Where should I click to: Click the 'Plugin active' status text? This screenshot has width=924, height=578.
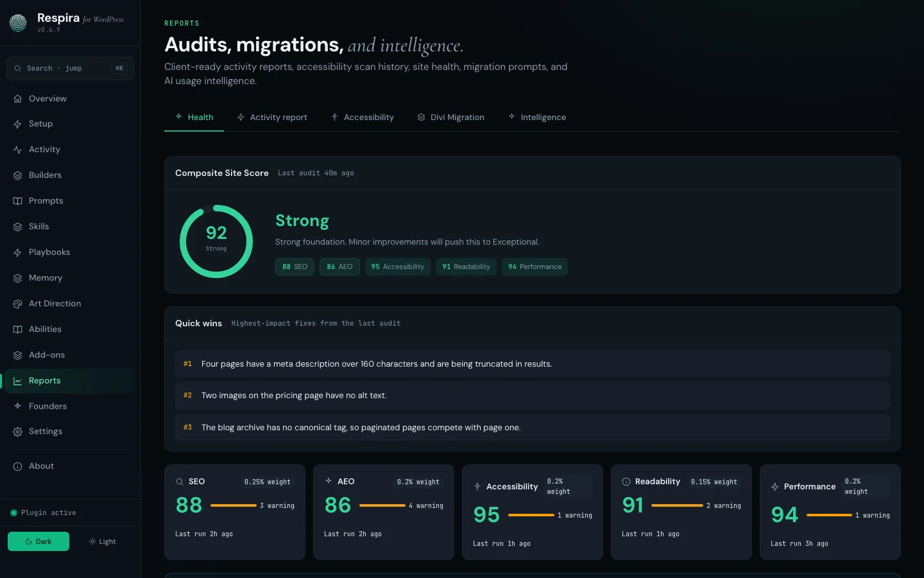pyautogui.click(x=49, y=513)
